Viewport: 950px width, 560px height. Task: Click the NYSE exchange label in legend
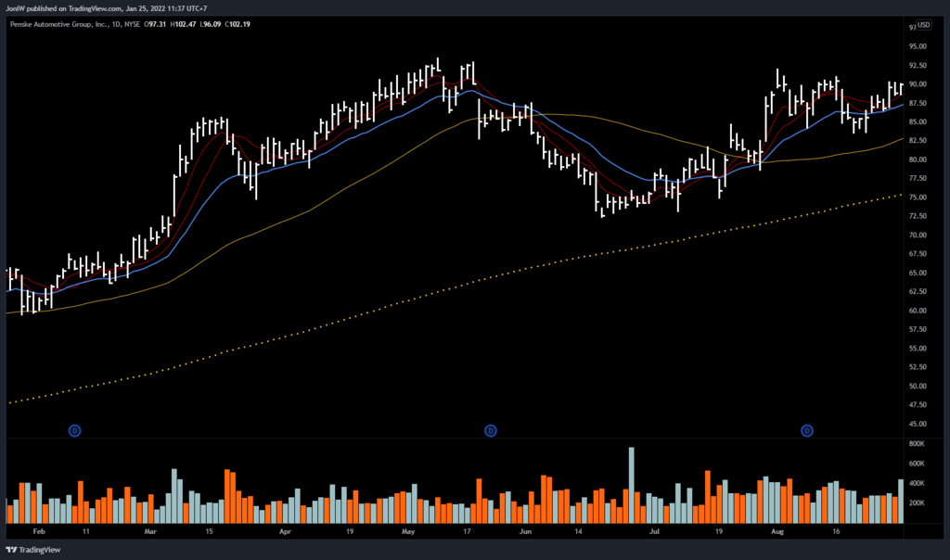[135, 25]
